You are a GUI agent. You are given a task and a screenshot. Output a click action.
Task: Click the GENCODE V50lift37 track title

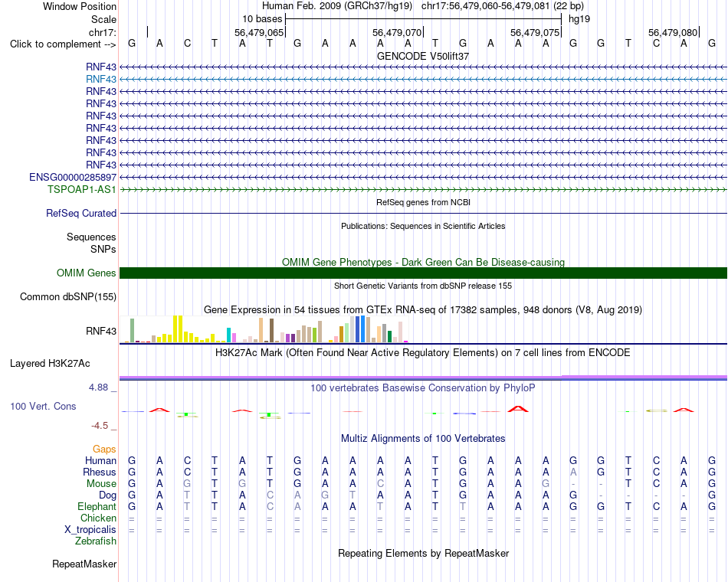(423, 56)
